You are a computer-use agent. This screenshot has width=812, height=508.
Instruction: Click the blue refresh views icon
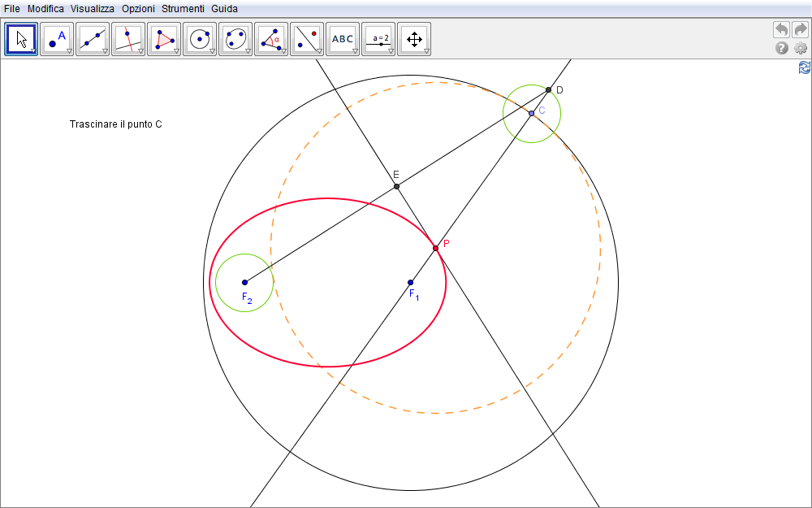[x=804, y=67]
